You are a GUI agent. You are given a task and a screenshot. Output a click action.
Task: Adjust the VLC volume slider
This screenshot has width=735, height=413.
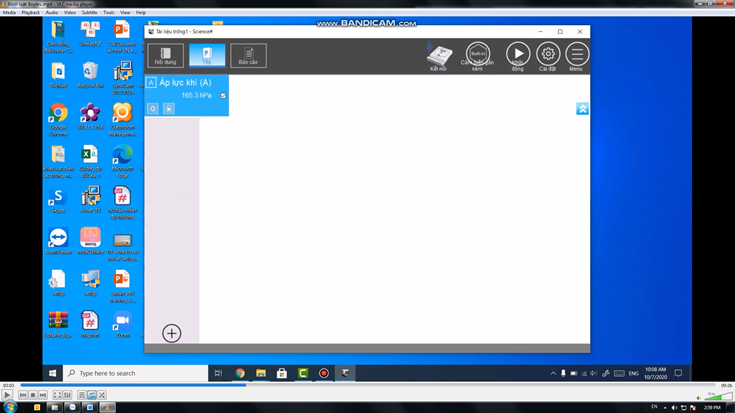[x=718, y=396]
